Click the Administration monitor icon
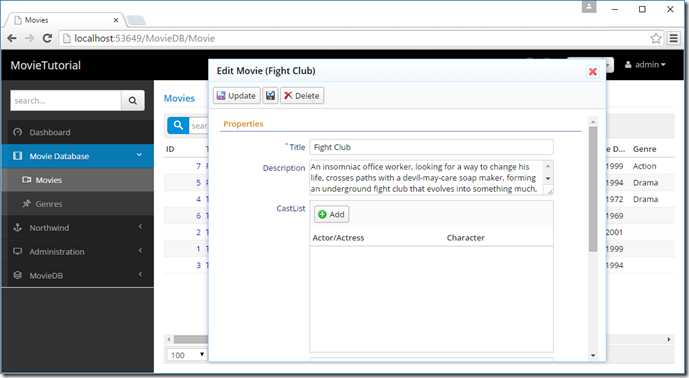689x378 pixels. tap(18, 251)
